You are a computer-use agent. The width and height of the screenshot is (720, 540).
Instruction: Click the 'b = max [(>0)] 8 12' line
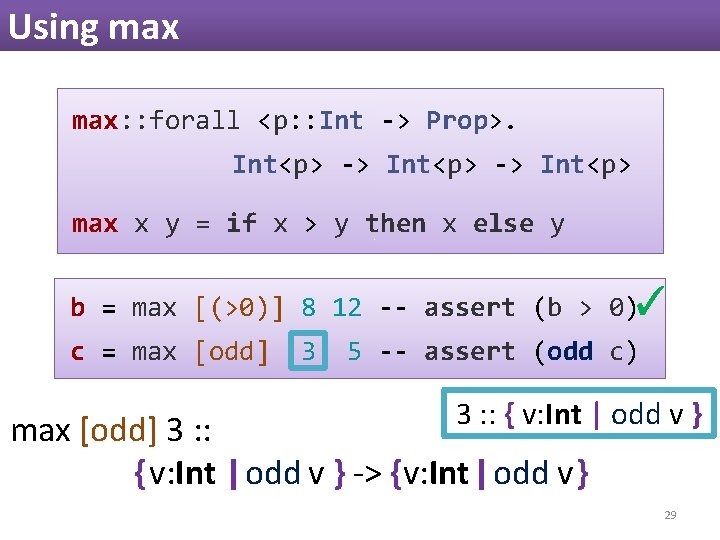pos(216,308)
